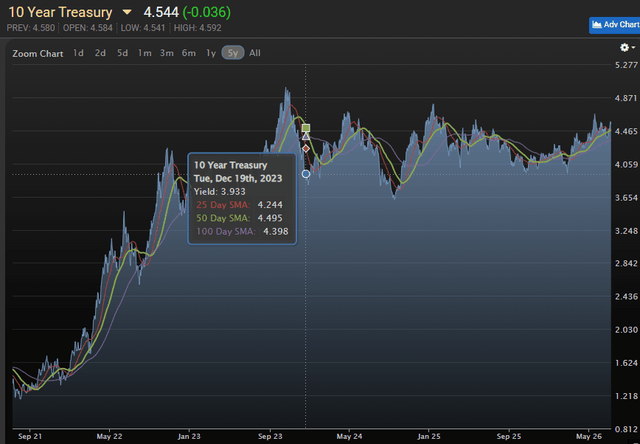Choose the 2d zoom option
The image size is (640, 444).
pos(100,53)
